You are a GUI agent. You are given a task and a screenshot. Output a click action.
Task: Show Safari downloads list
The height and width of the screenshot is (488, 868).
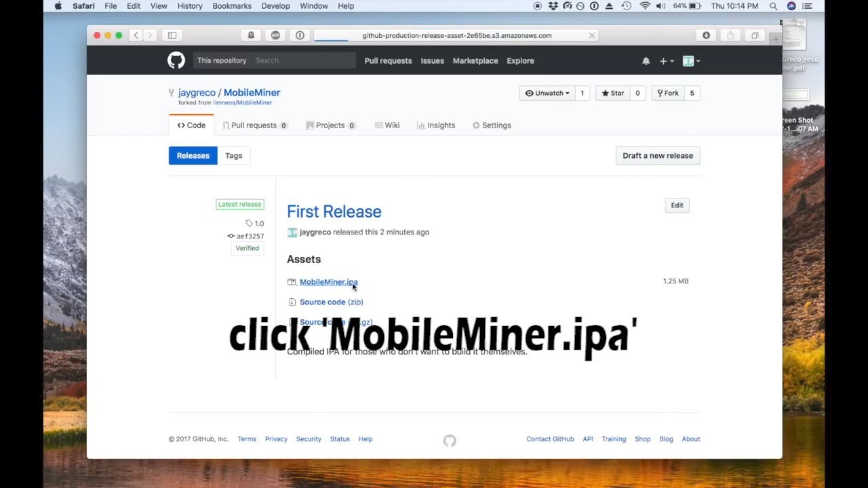click(706, 35)
